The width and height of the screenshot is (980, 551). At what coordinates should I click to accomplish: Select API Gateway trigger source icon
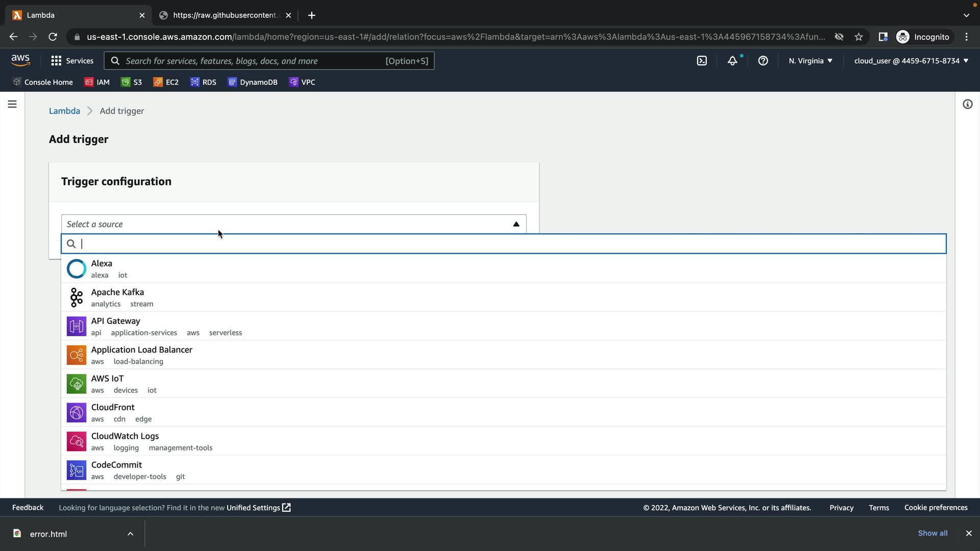(x=77, y=327)
